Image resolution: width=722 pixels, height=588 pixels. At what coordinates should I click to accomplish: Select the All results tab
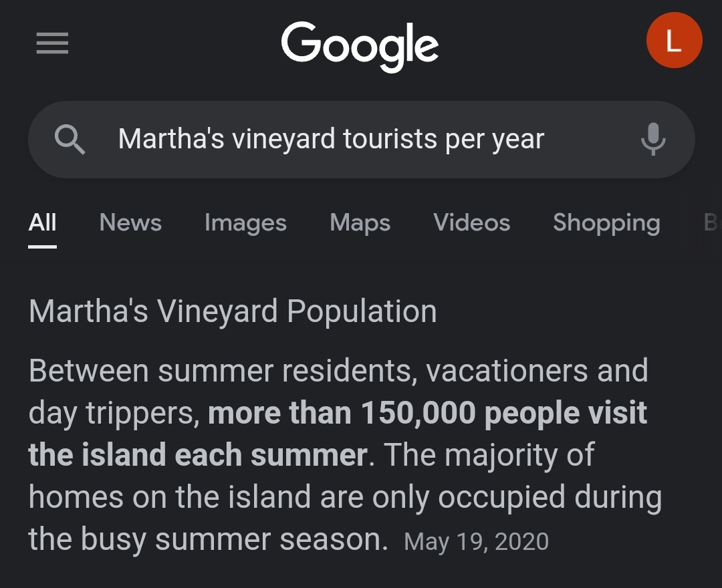[42, 223]
